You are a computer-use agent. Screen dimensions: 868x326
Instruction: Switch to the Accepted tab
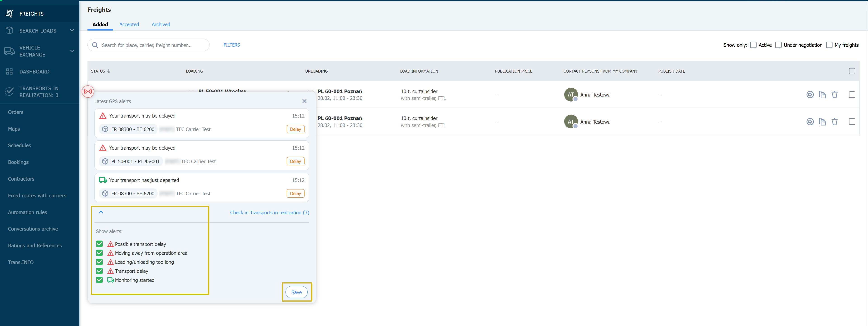129,24
